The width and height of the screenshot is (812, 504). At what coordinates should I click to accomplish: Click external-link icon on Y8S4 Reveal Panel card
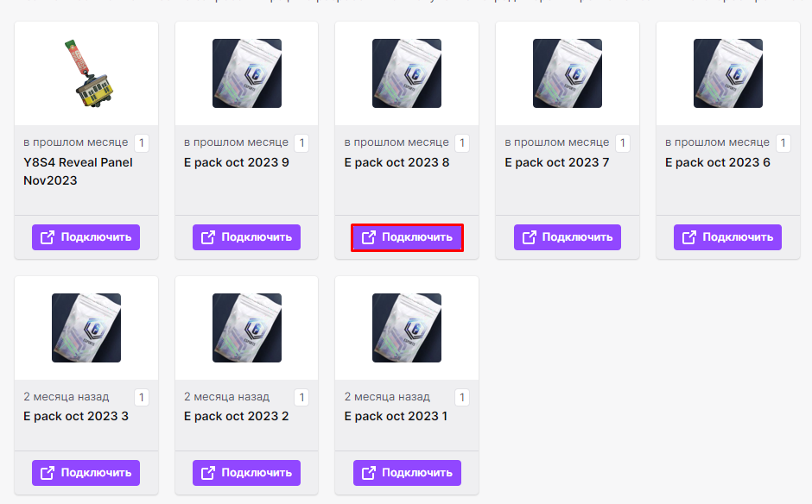point(48,237)
